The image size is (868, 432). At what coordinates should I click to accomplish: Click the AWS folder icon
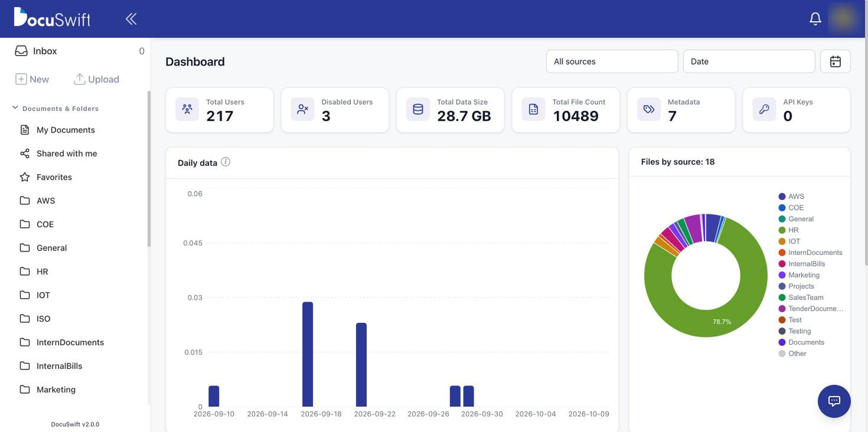point(25,201)
